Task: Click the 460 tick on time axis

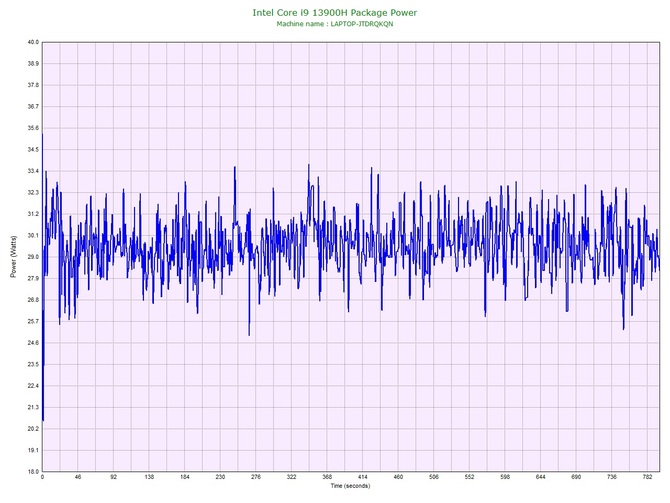Action: 398,477
